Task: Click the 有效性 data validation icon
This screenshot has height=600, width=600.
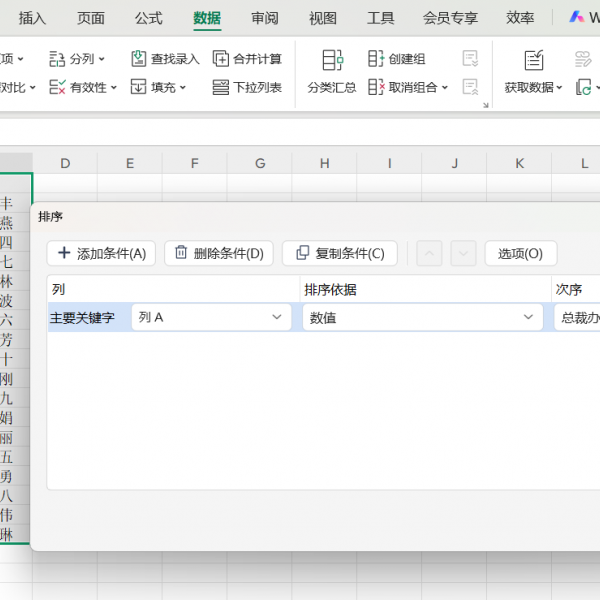Action: [58, 88]
